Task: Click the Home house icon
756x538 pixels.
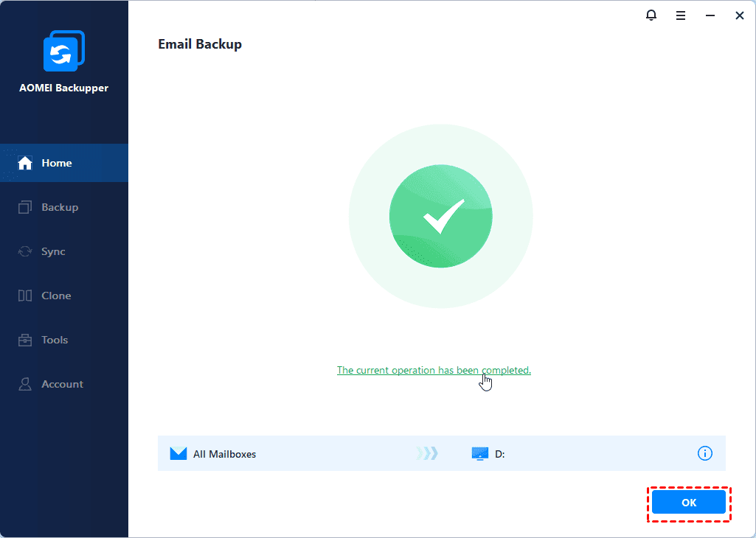Action: (x=25, y=163)
